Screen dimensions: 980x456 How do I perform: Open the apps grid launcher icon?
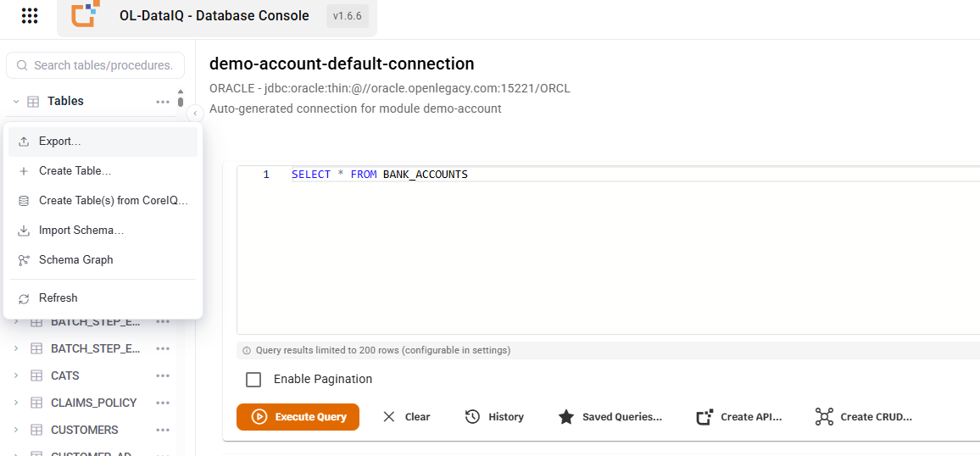30,15
